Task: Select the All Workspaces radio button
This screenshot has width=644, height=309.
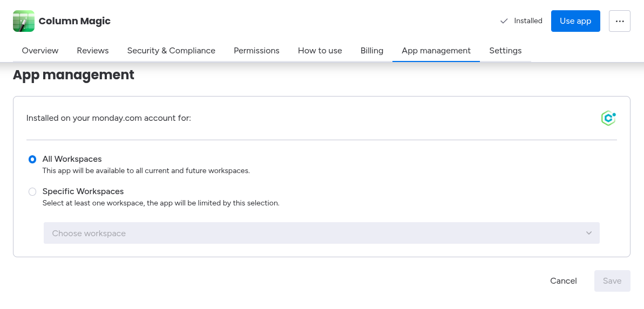Action: (32, 159)
